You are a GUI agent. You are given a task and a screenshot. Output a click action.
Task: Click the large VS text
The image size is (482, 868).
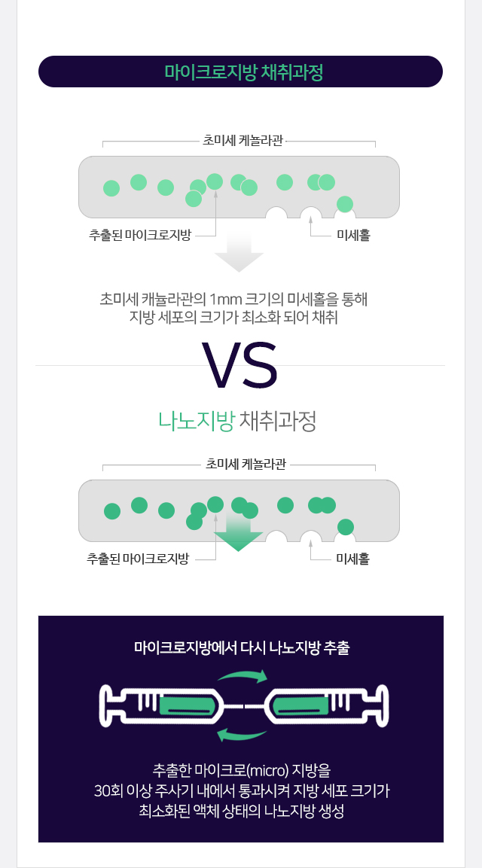(x=239, y=365)
